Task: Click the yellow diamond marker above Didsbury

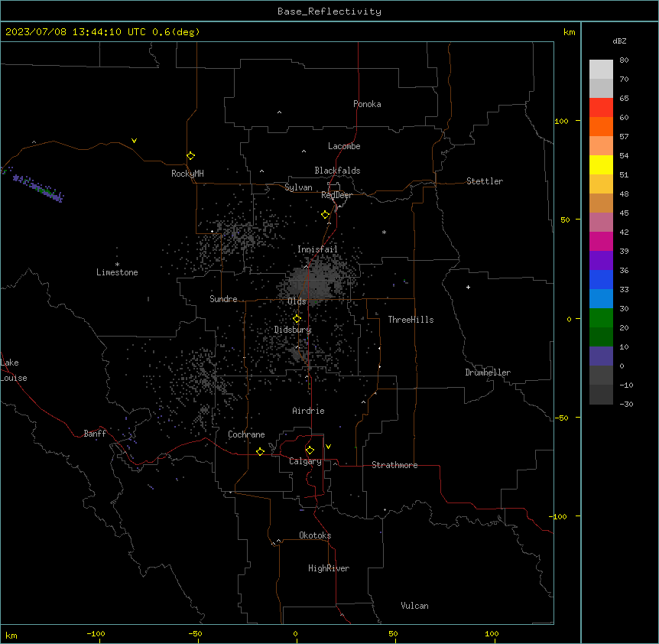Action: (x=297, y=319)
